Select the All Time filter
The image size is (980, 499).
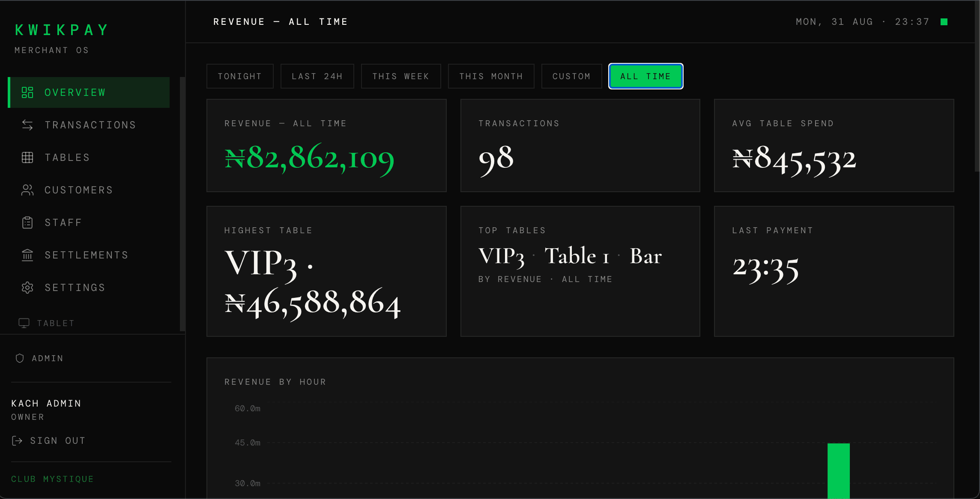[x=646, y=76]
